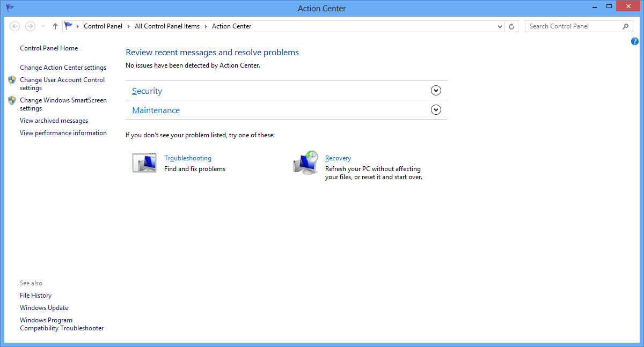Viewport: 644px width, 347px height.
Task: Maximize the Action Center window
Action: point(609,6)
